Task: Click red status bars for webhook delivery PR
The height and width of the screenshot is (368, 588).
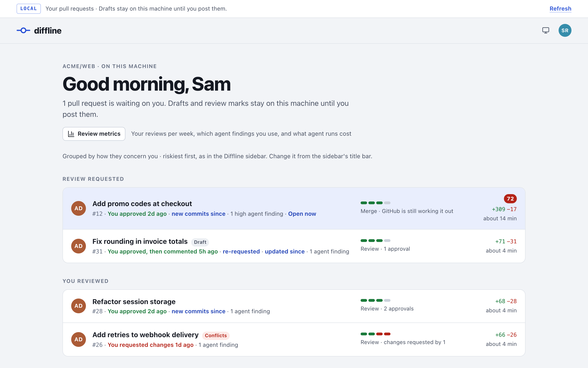Action: coord(383,334)
